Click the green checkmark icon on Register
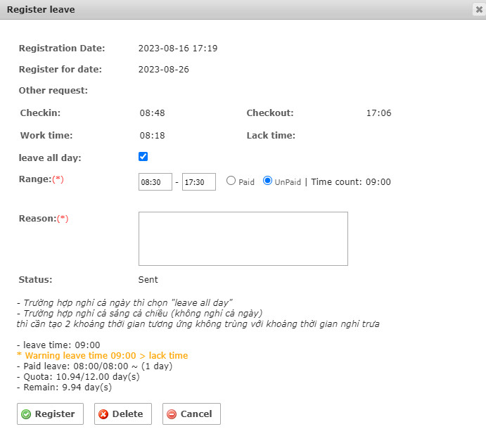Viewport: 486px width, 448px height. tap(26, 414)
